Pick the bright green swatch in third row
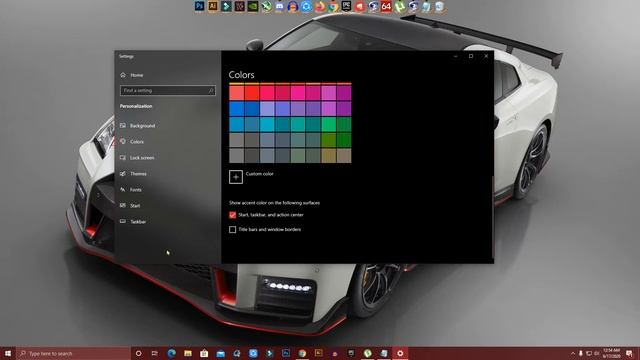 [x=329, y=124]
